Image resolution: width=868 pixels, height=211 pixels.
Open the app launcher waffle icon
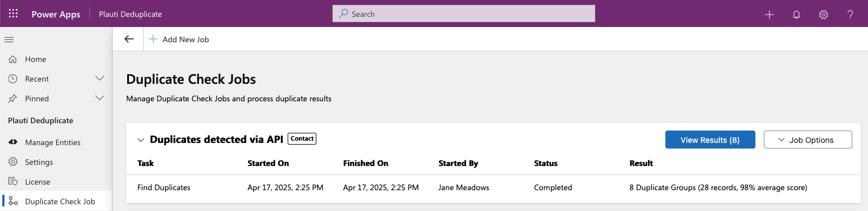point(13,14)
